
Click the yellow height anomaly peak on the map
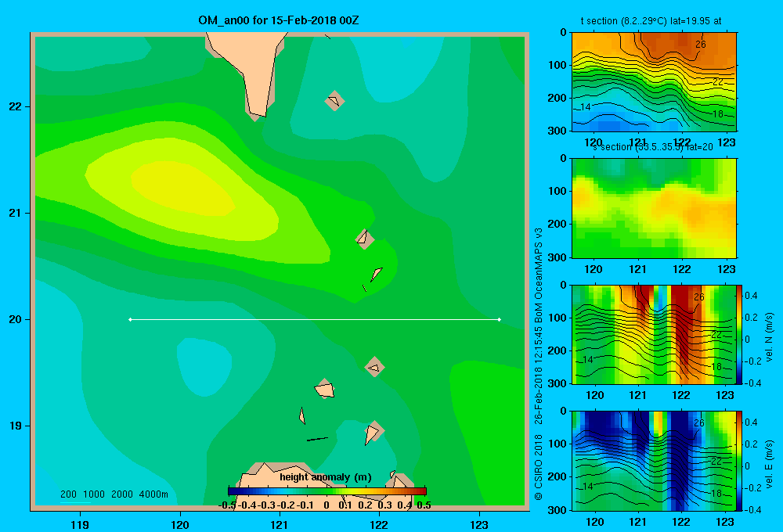coord(182,189)
